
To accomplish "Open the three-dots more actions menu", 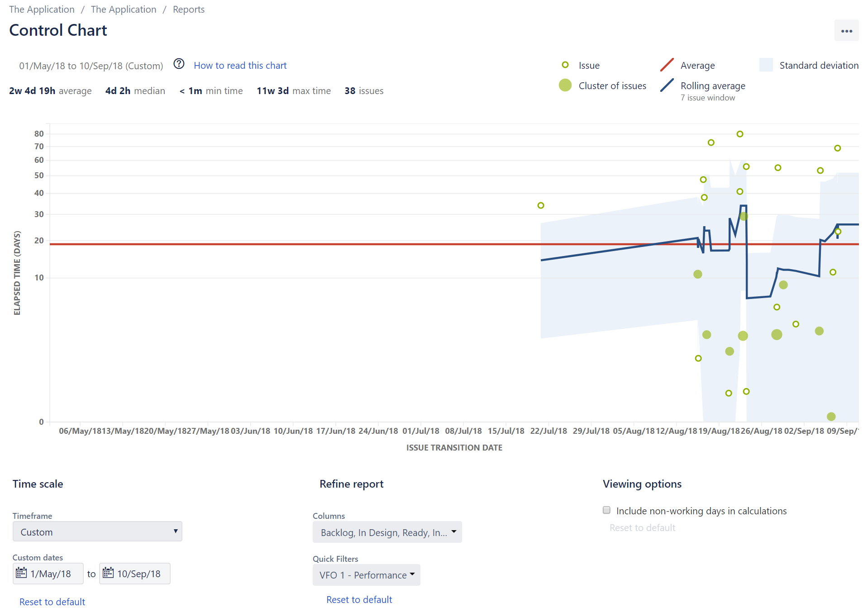I will 846,31.
